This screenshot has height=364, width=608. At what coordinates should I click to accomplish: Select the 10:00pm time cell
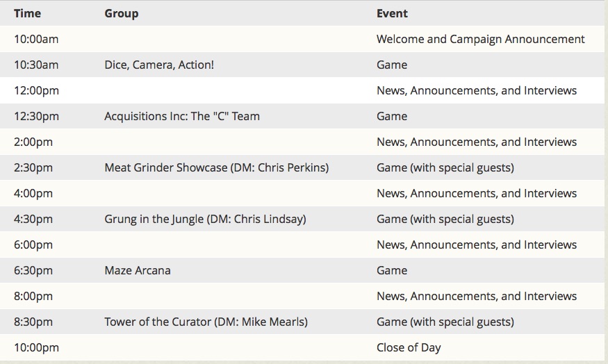pyautogui.click(x=36, y=348)
